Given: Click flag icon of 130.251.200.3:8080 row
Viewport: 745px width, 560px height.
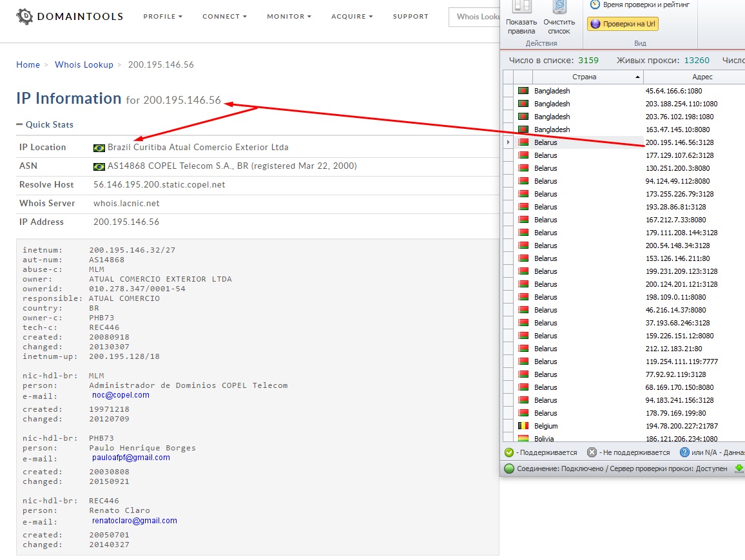Looking at the screenshot, I should point(523,168).
